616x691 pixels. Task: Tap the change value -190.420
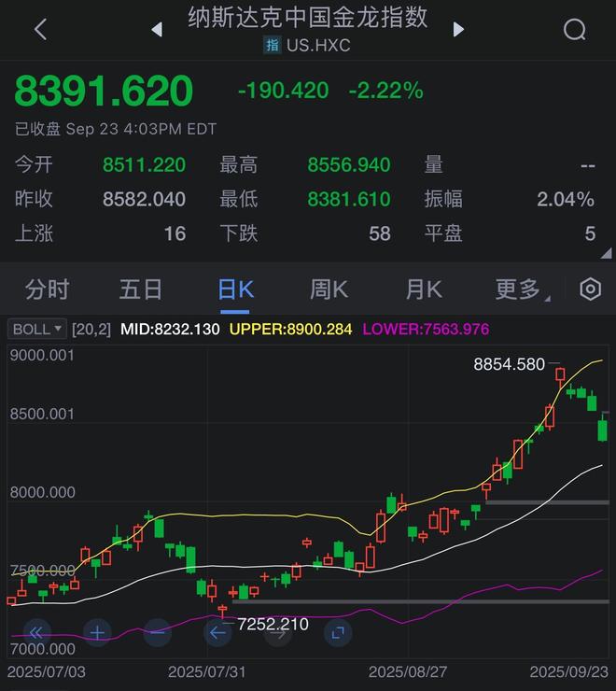284,91
